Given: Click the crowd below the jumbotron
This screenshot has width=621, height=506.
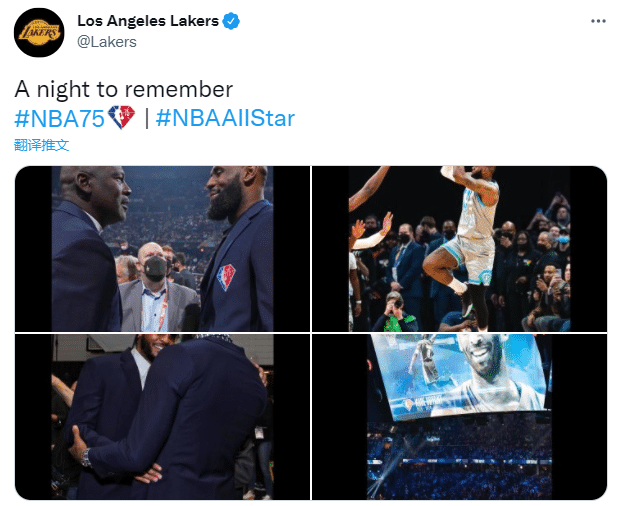Looking at the screenshot, I should coord(459,461).
